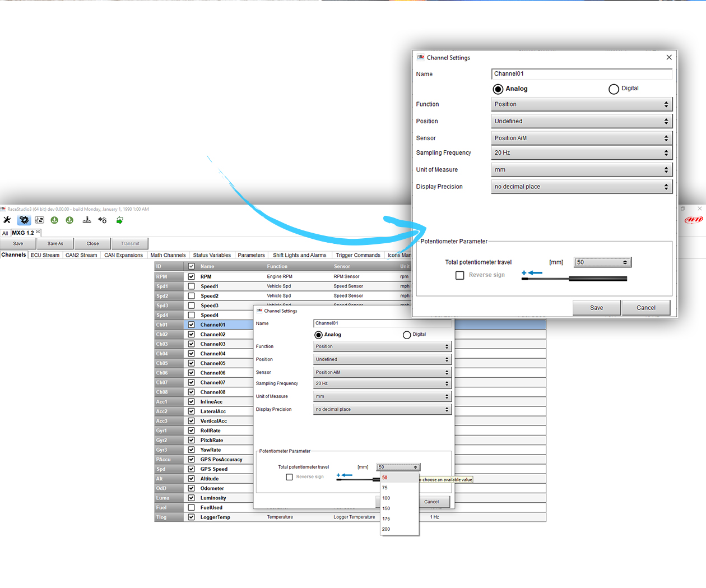The height and width of the screenshot is (588, 706).
Task: Switch to the Trigger Commands tab
Action: pos(358,255)
